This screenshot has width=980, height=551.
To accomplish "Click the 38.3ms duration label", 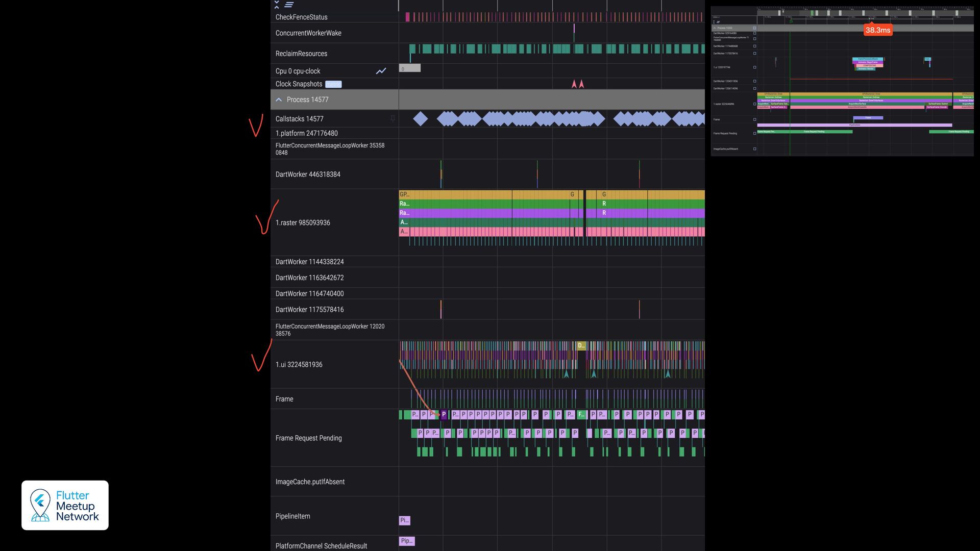I will pos(877,30).
